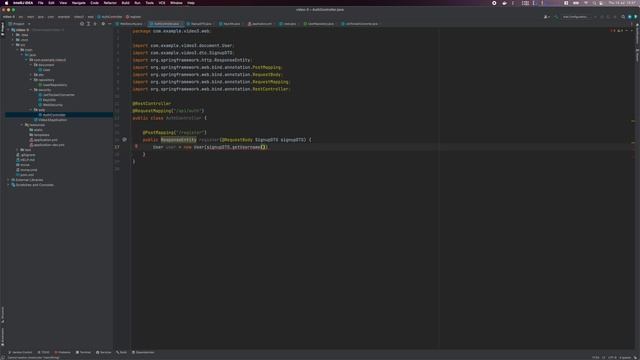Expand the dto package arrow
The image size is (640, 360).
31,75
